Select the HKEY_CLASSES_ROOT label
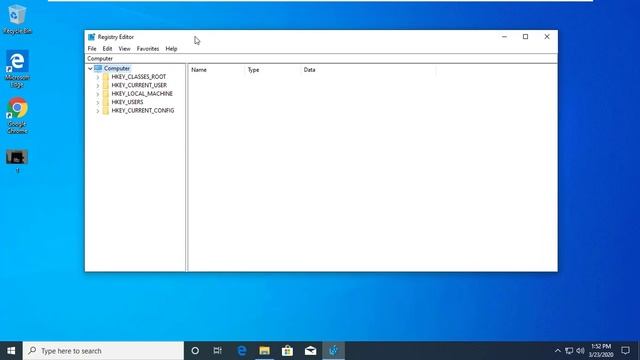The image size is (640, 360). [139, 77]
